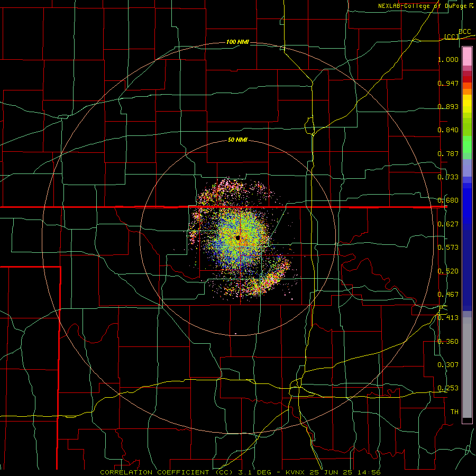The height and width of the screenshot is (476, 476).
Task: Pick the bright red color bar segment
Action: (x=467, y=79)
